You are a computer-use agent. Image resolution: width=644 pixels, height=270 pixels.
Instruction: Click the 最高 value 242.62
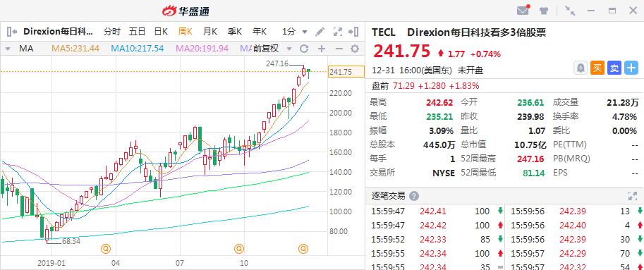[440, 103]
